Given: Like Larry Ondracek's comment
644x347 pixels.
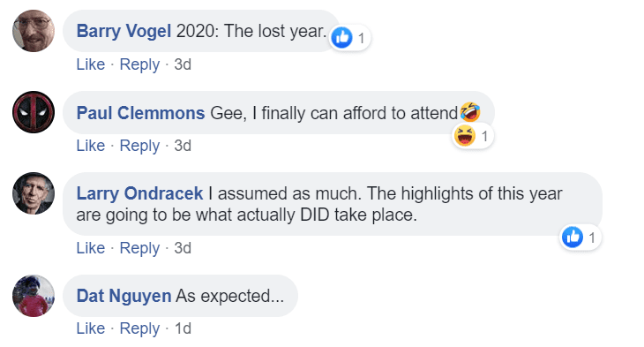Looking at the screenshot, I should tap(91, 248).
